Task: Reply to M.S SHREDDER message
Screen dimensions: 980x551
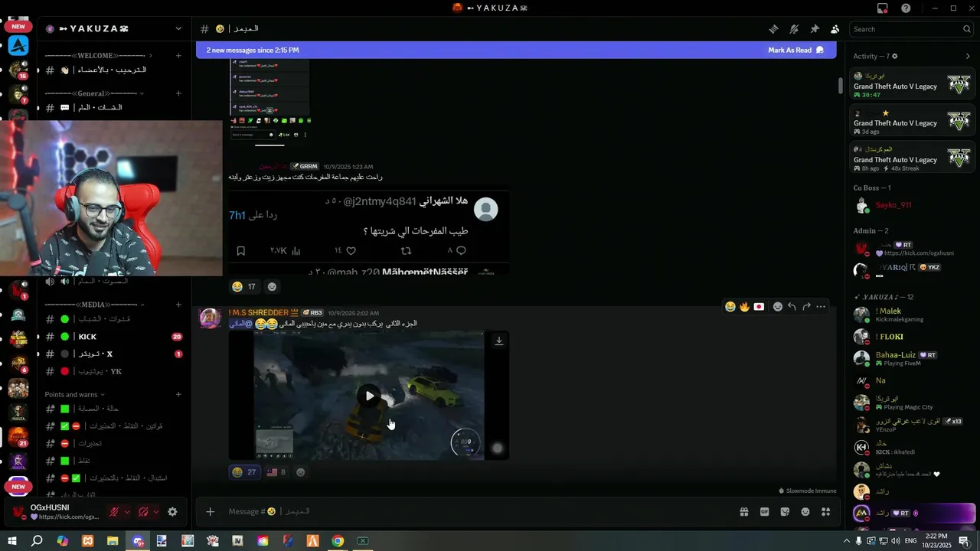Action: [x=792, y=307]
